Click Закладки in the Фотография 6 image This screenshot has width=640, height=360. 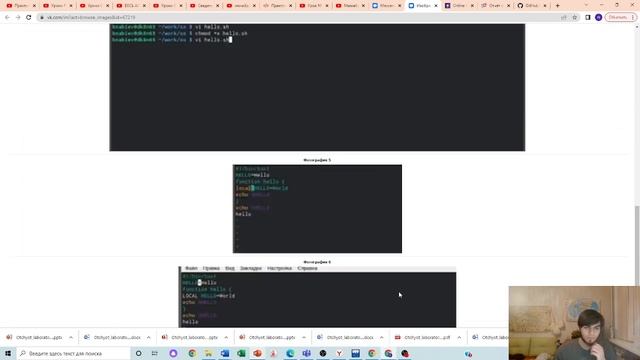point(251,269)
